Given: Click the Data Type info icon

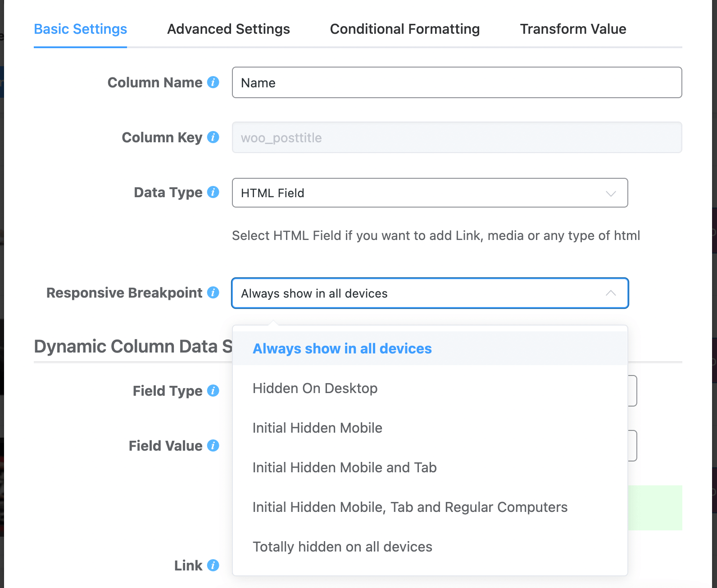Looking at the screenshot, I should pyautogui.click(x=213, y=192).
